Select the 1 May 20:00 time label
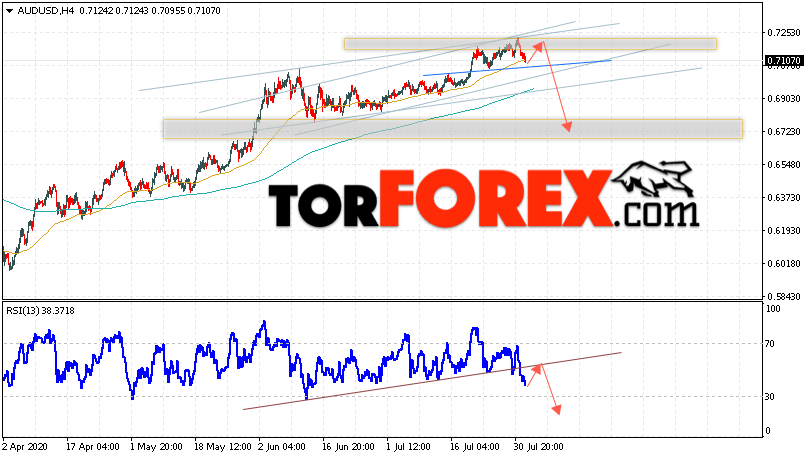This screenshot has height=458, width=808. tap(156, 447)
